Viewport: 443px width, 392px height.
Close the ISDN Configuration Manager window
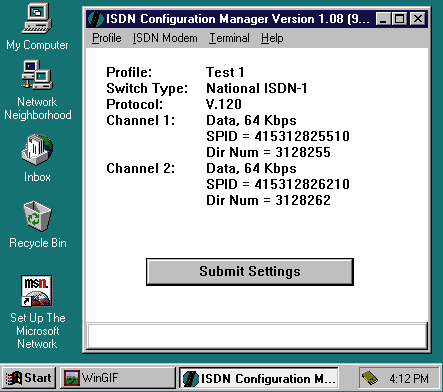[x=418, y=19]
